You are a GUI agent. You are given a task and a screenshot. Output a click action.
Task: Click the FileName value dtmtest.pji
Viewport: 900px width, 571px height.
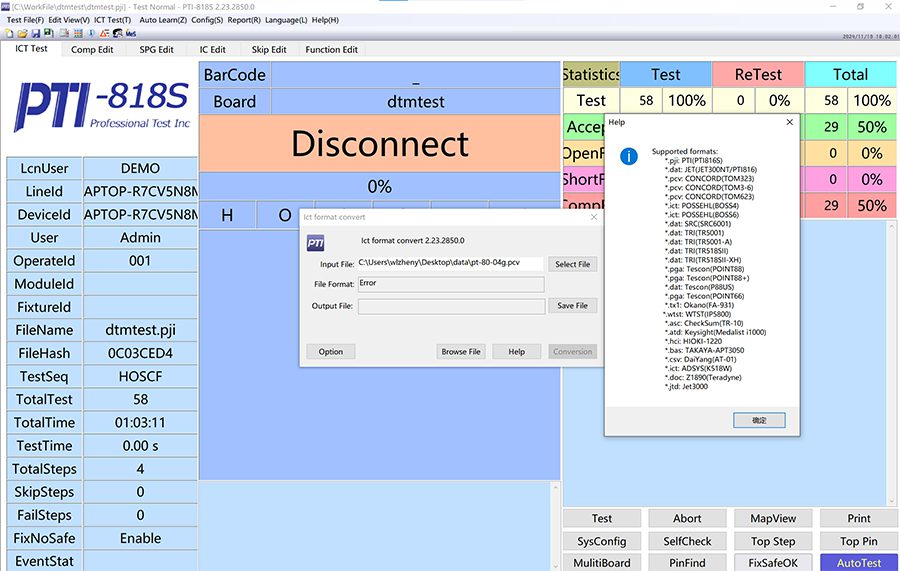point(140,330)
